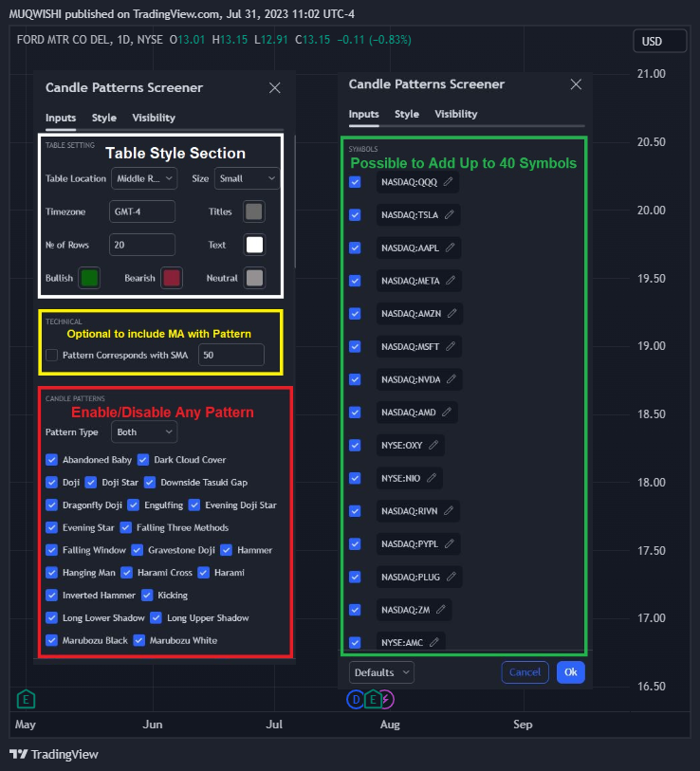This screenshot has width=700, height=771.
Task: Open the Bullish green color swatch
Action: click(89, 278)
